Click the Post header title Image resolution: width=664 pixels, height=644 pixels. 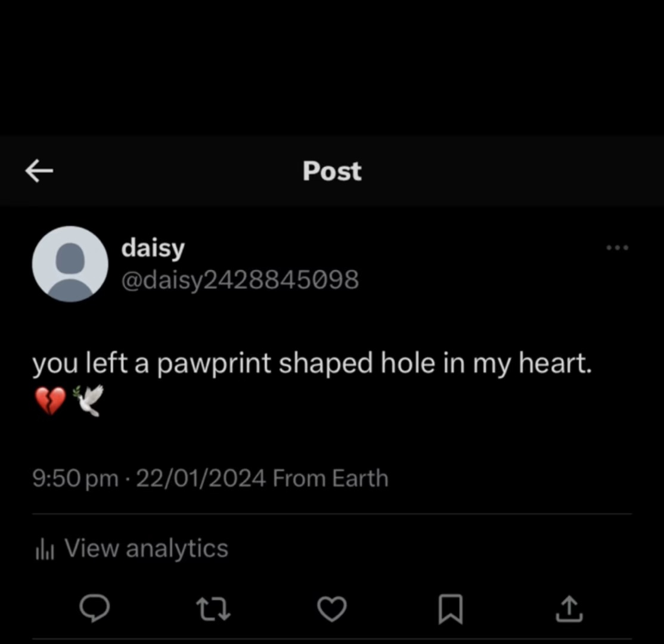point(332,172)
